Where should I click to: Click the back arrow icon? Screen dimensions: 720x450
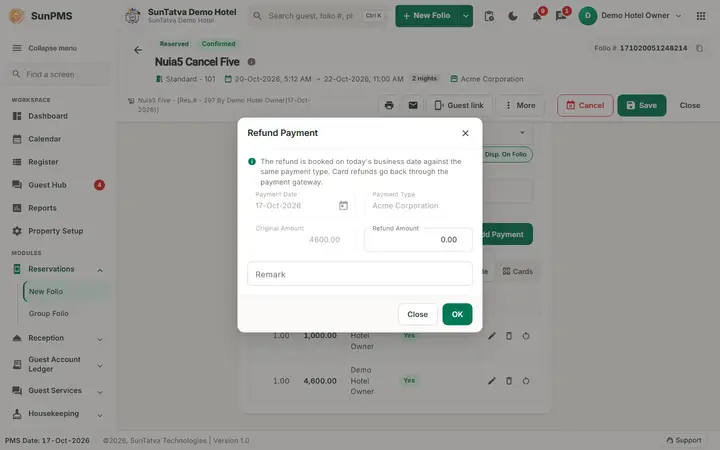click(x=138, y=50)
